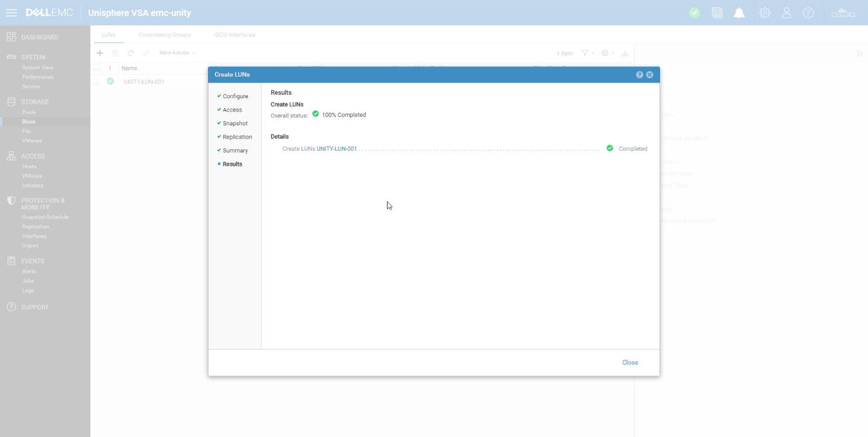Go to the Replication wizard step

tap(237, 137)
